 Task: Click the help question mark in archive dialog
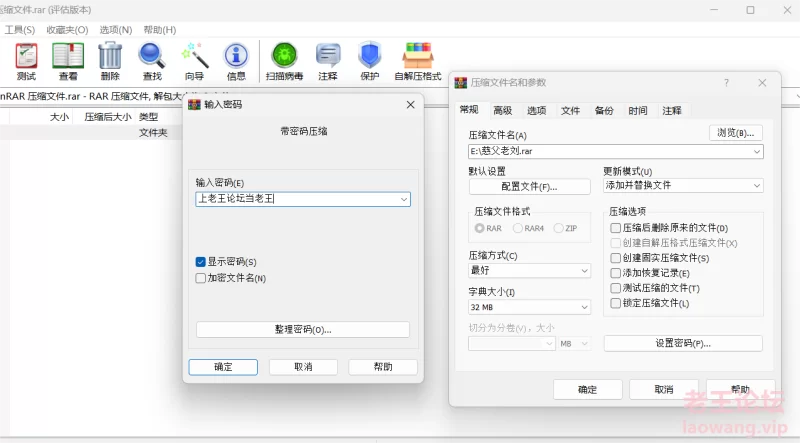(x=726, y=83)
